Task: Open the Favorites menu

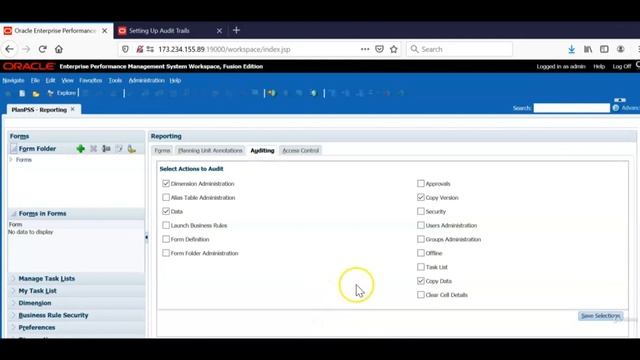Action: point(91,80)
